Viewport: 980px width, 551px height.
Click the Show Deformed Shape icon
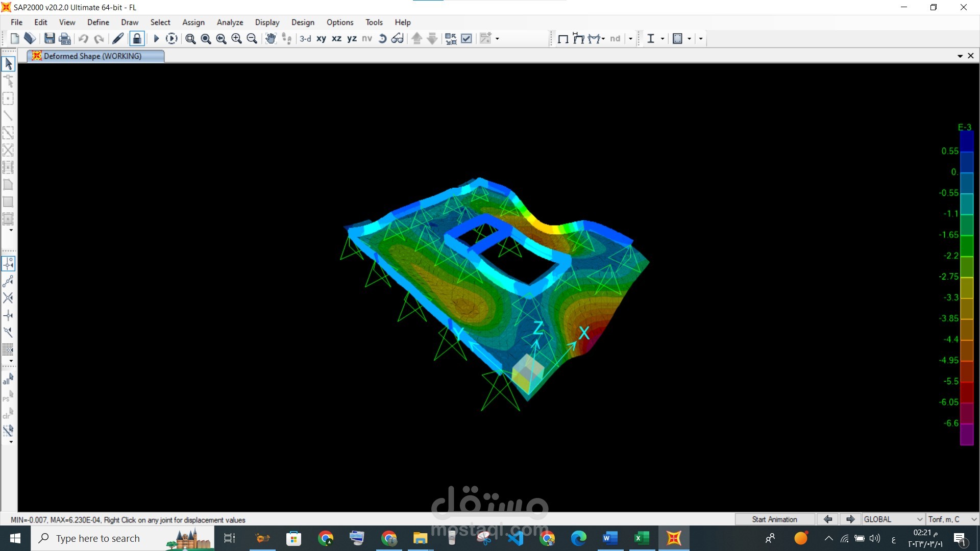pos(578,38)
